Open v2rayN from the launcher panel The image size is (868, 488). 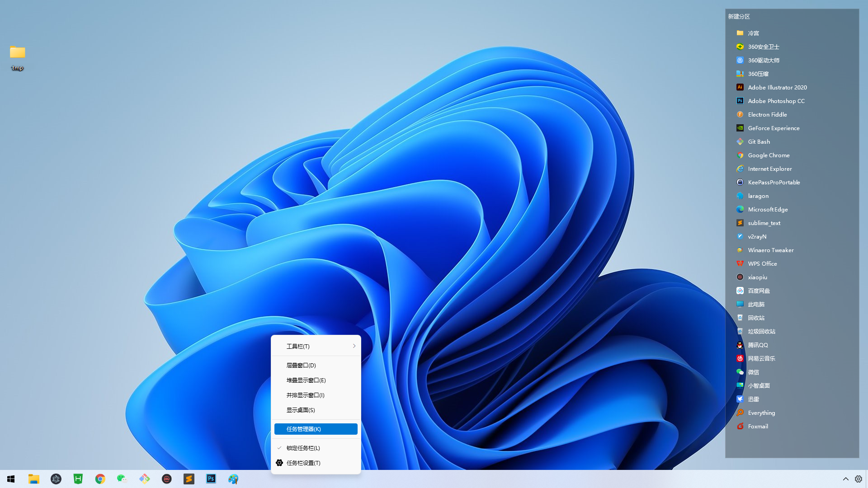pos(757,236)
